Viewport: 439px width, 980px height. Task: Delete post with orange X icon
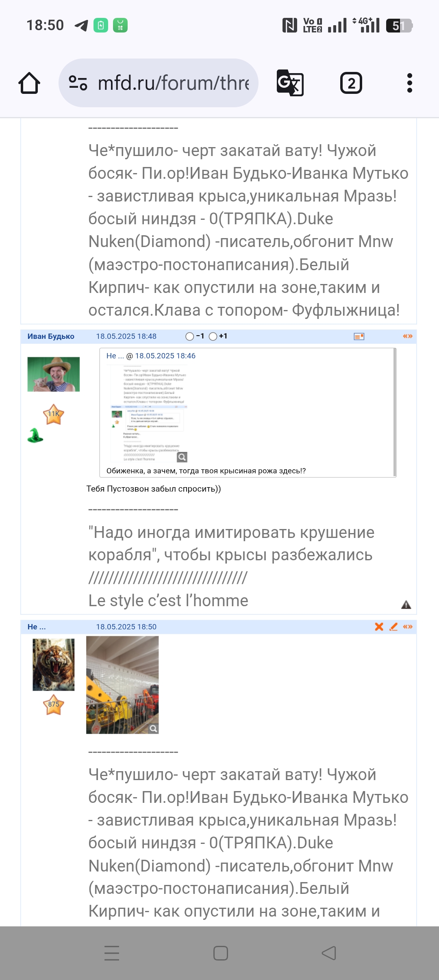pyautogui.click(x=379, y=627)
